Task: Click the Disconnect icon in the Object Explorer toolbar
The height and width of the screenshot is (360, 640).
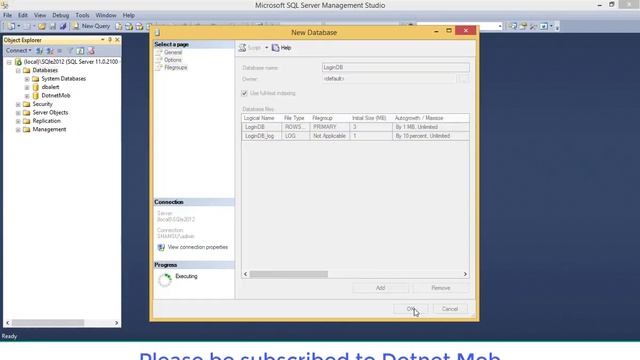Action: point(50,51)
